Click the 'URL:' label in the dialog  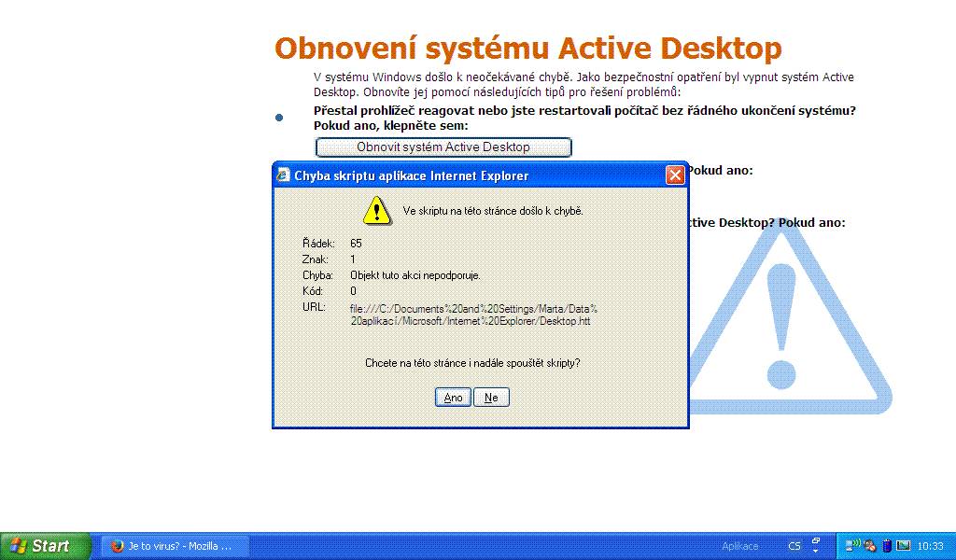(x=314, y=307)
